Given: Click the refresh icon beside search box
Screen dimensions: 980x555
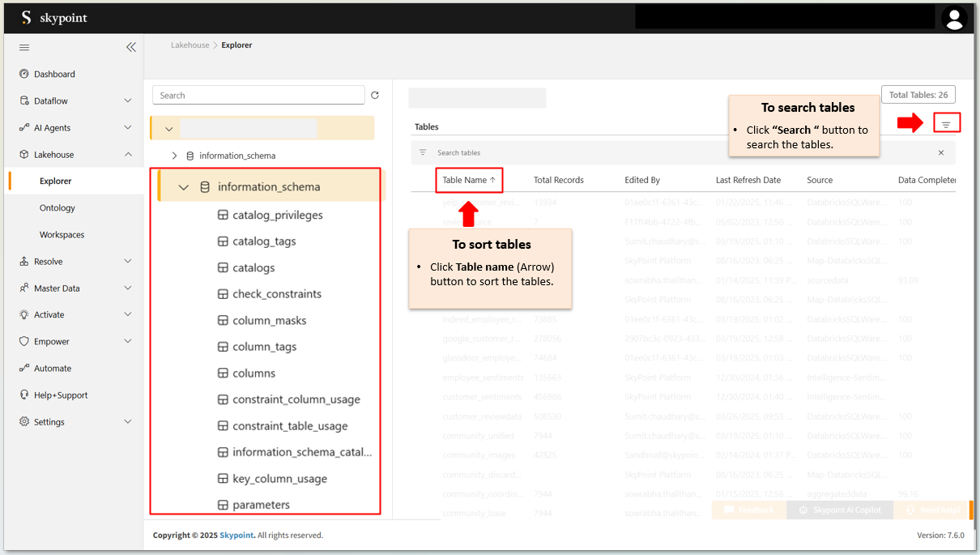Looking at the screenshot, I should point(375,96).
